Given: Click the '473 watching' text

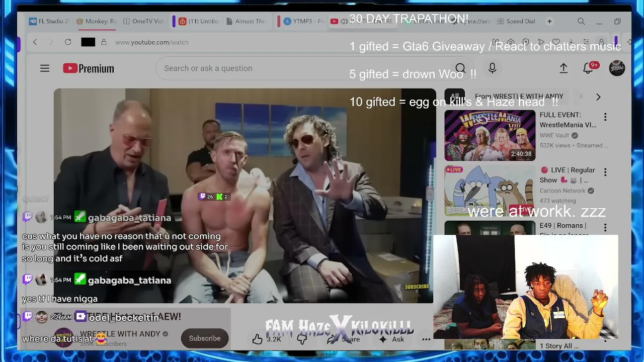Looking at the screenshot, I should pos(558,201).
